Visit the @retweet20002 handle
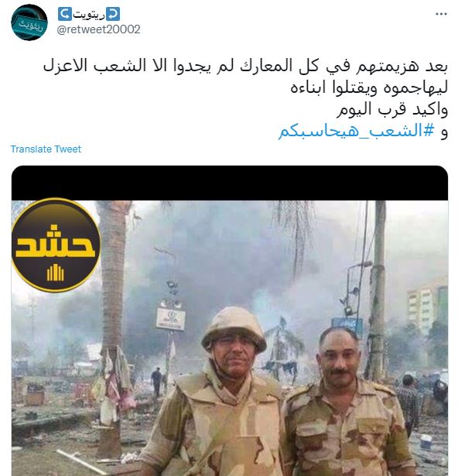The image size is (458, 476). point(99,29)
